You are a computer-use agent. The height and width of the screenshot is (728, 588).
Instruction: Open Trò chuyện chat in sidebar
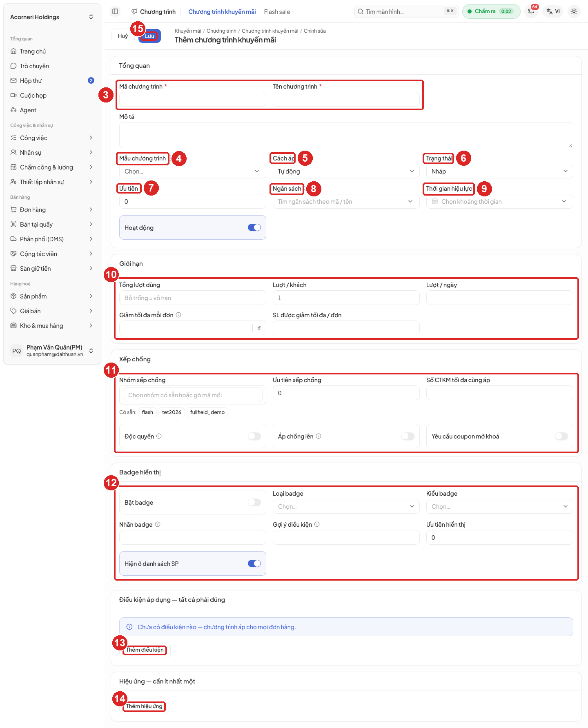[x=52, y=66]
